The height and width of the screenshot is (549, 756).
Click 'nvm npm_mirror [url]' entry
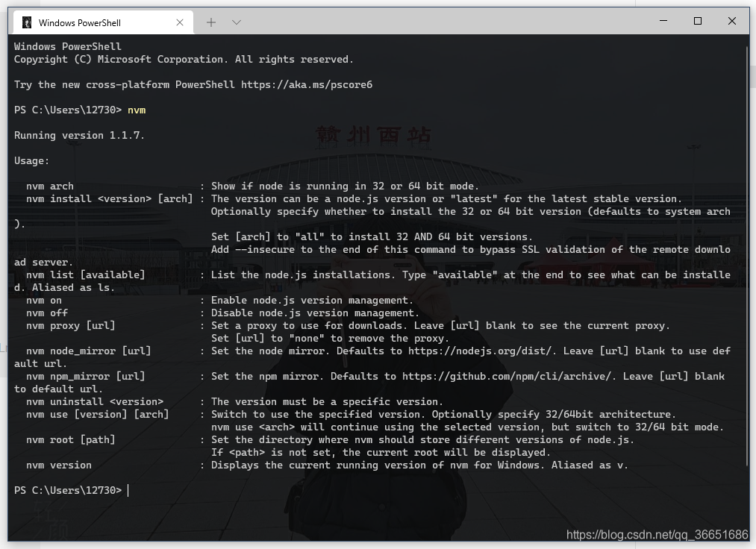pyautogui.click(x=85, y=377)
